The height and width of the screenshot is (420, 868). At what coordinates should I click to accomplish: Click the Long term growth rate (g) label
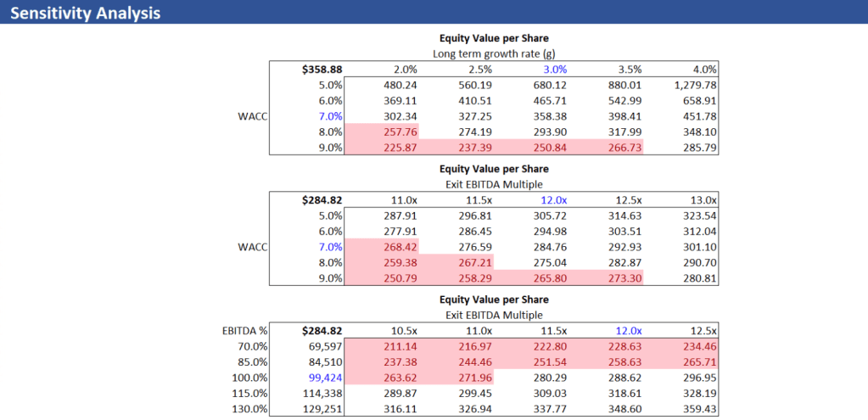pyautogui.click(x=494, y=53)
